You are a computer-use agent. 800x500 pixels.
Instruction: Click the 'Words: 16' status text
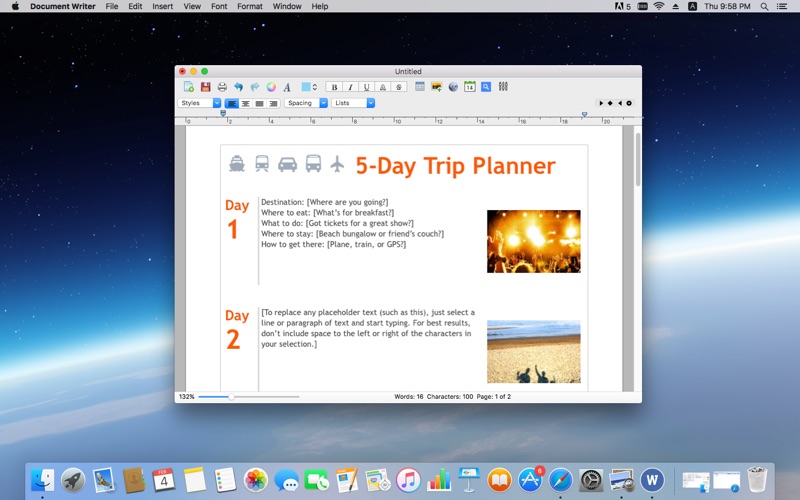coord(409,396)
